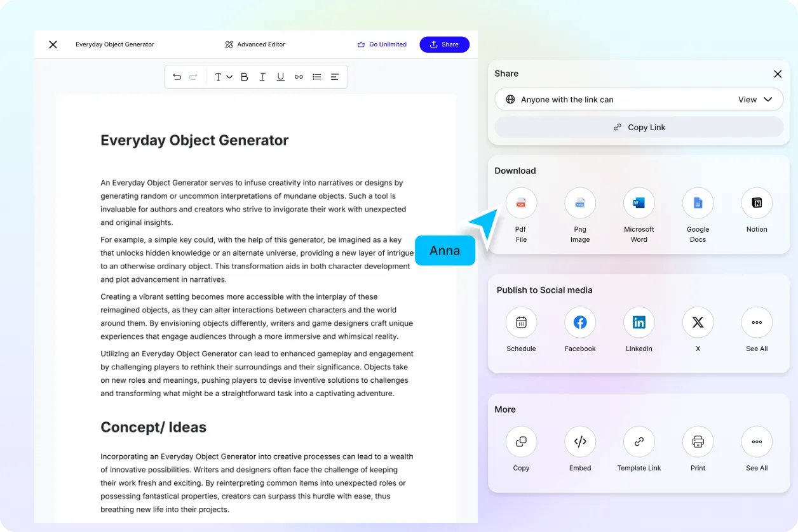This screenshot has width=798, height=532.
Task: Download document as Png Image
Action: click(x=580, y=203)
